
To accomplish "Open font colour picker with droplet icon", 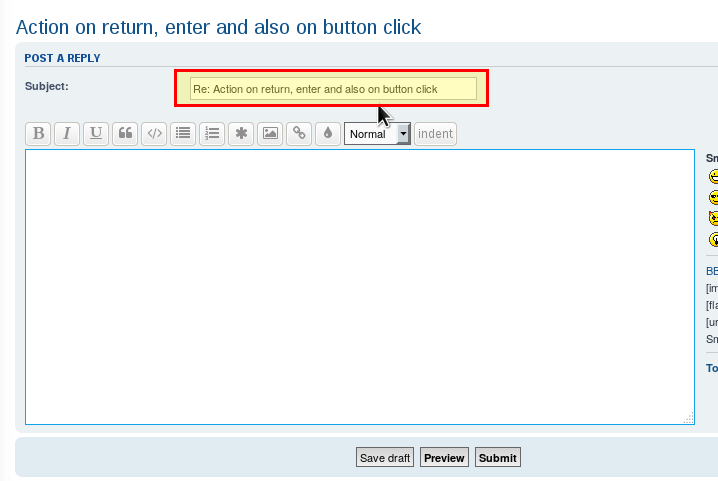I will click(328, 134).
